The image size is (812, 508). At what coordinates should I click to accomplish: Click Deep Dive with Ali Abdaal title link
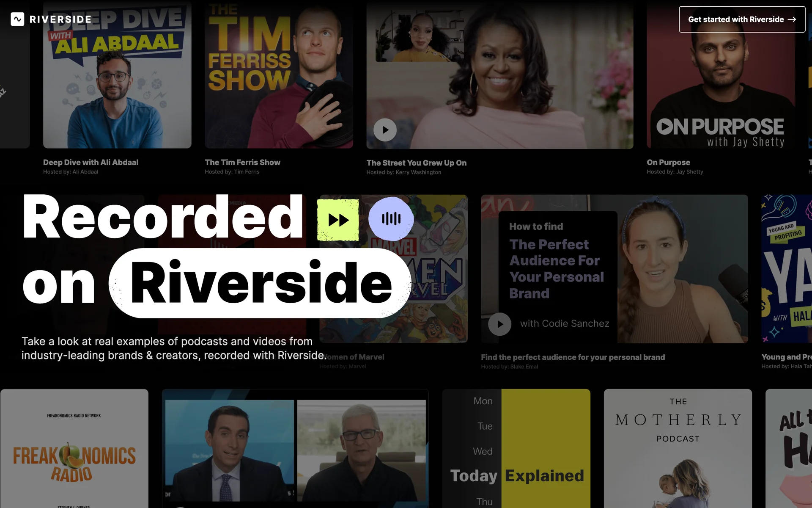(91, 163)
